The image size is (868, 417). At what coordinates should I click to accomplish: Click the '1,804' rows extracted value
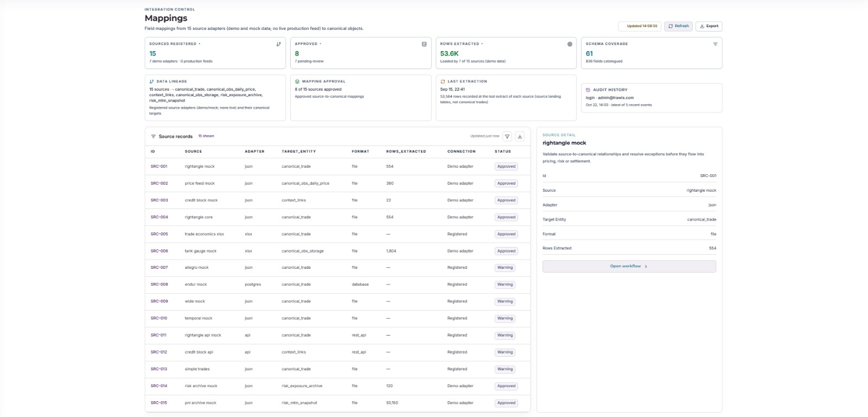[x=391, y=251]
